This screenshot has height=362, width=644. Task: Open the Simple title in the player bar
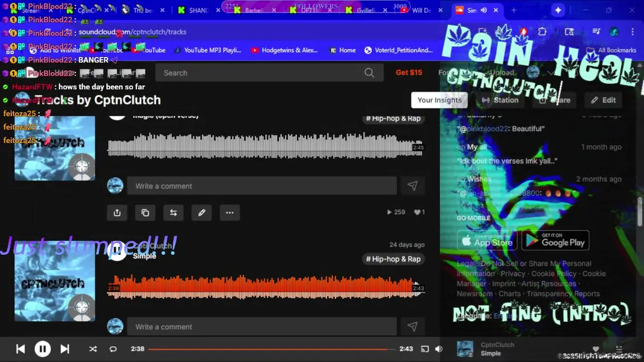click(x=491, y=353)
